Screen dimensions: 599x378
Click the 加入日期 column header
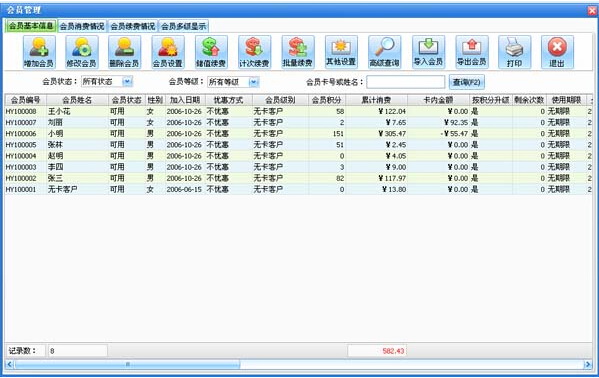[185, 100]
